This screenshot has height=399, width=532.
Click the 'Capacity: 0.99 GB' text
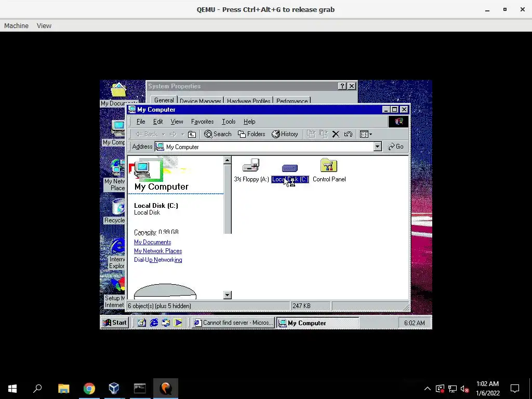click(x=156, y=232)
